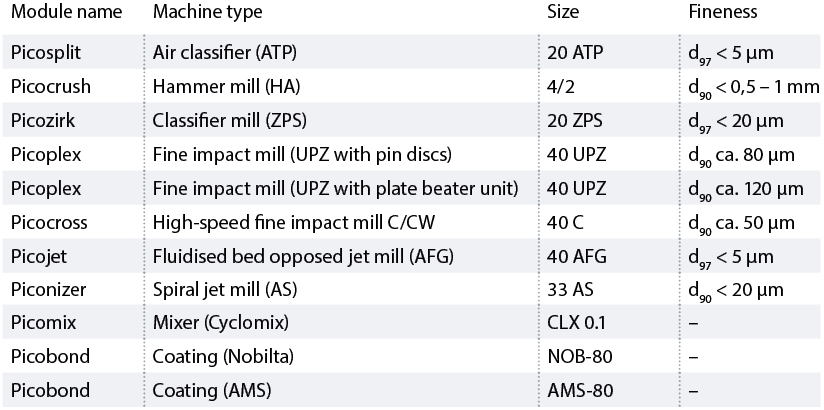The height and width of the screenshot is (410, 824).
Task: Click the Fineness column header
Action: [x=723, y=13]
